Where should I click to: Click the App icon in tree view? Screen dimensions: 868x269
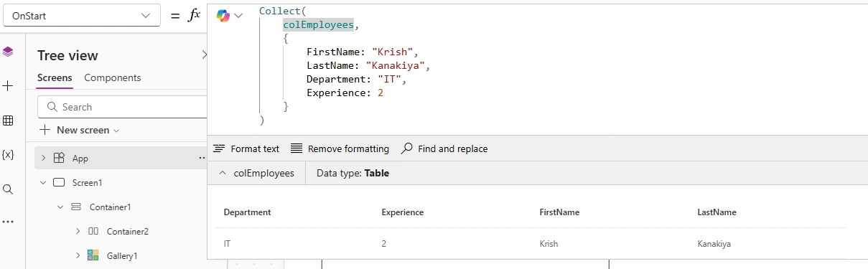pyautogui.click(x=60, y=158)
